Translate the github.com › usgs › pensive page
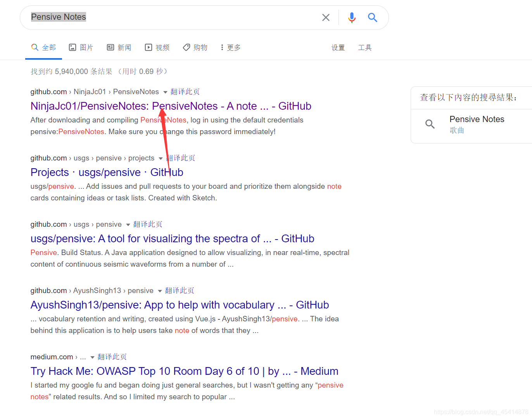Image resolution: width=532 pixels, height=419 pixels. point(148,224)
